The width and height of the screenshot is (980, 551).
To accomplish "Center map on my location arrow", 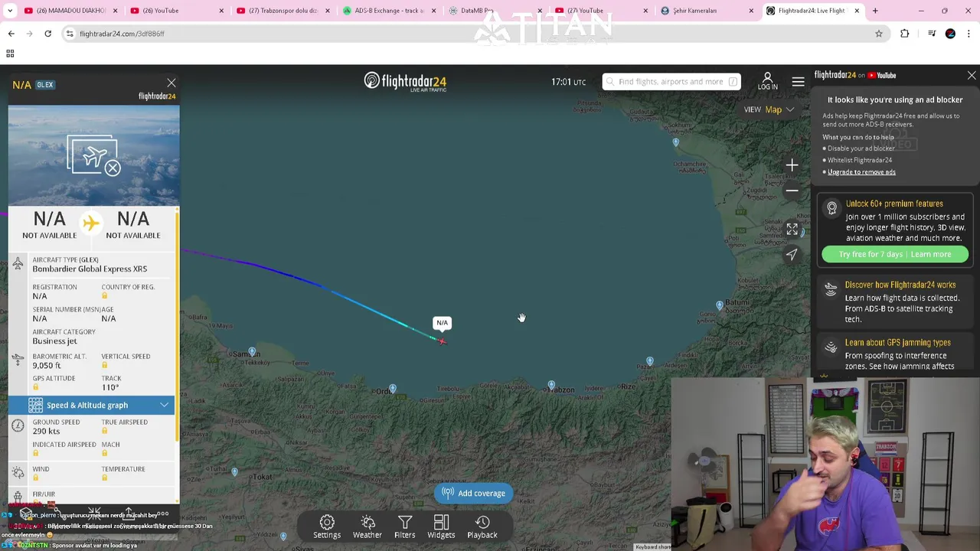I will [x=792, y=254].
